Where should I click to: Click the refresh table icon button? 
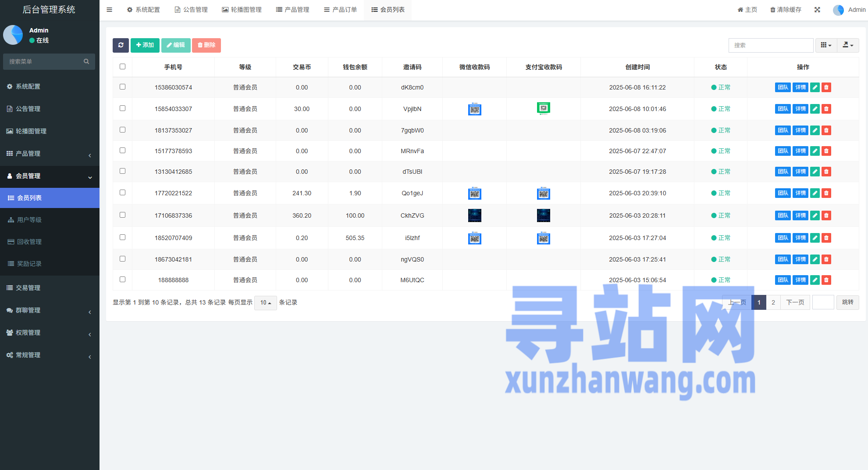click(x=121, y=45)
